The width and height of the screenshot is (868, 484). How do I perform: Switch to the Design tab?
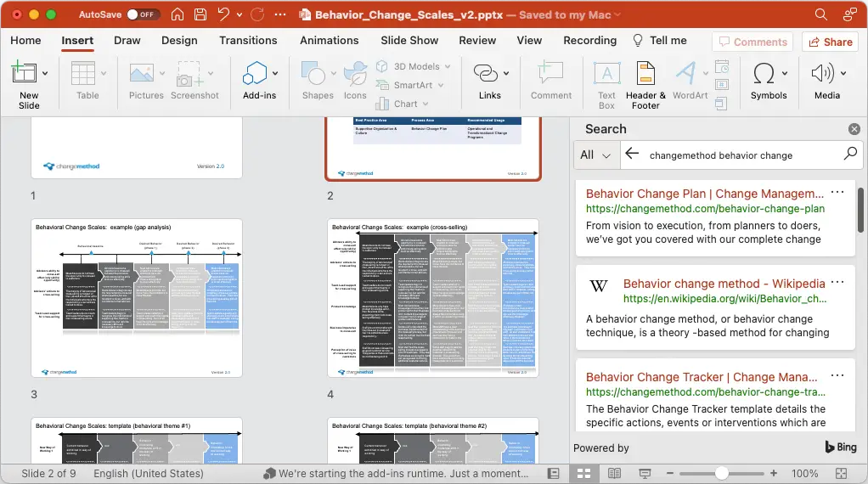pos(179,41)
